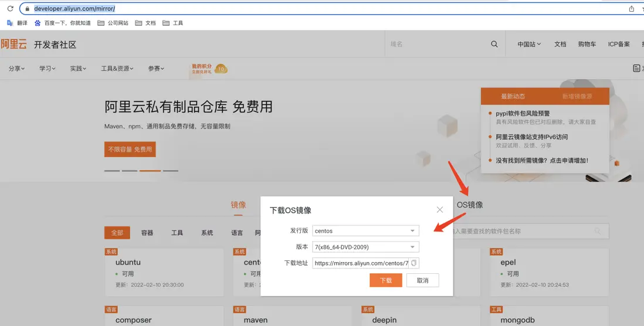
Task: Open the maven mirror card
Action: pos(293,315)
